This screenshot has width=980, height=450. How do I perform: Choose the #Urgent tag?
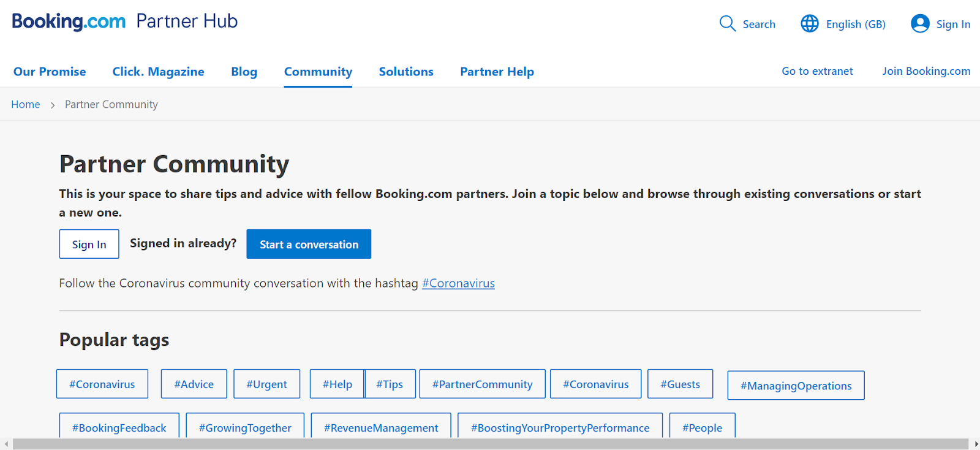[266, 384]
